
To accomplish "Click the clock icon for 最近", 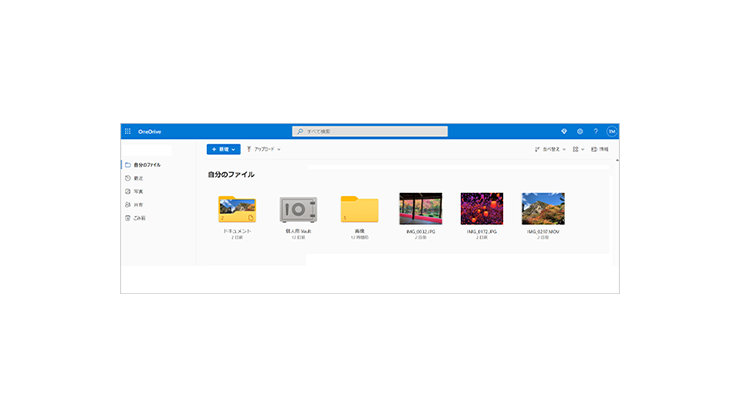I will 127,178.
